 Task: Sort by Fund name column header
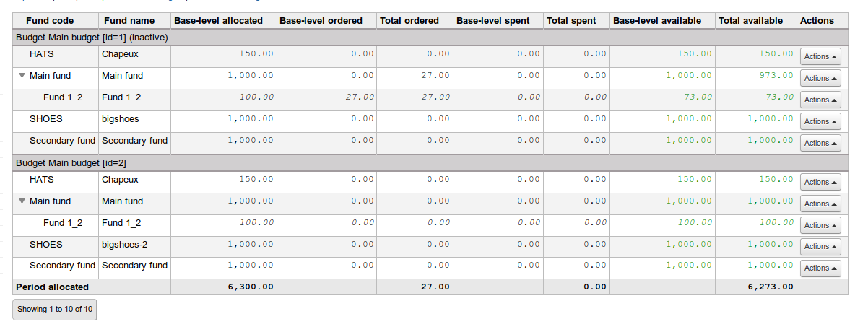point(128,21)
